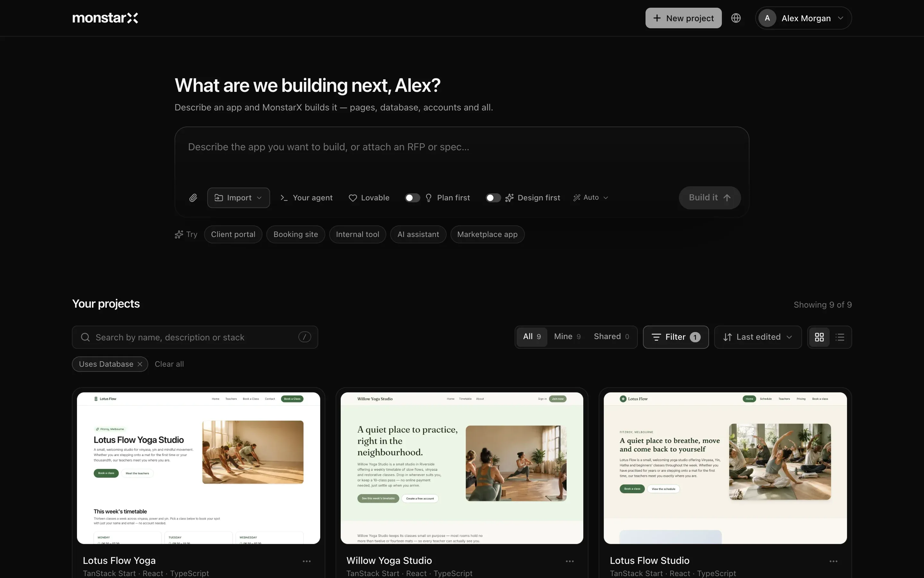Click the Lotus Flow Yoga project title
Screen dimensions: 924x578
point(119,561)
